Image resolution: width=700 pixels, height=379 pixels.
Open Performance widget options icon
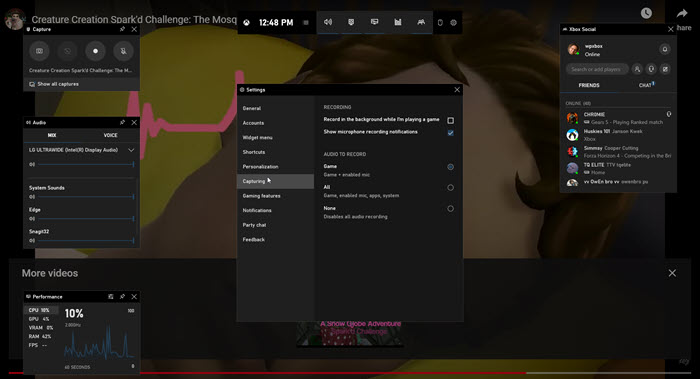111,296
